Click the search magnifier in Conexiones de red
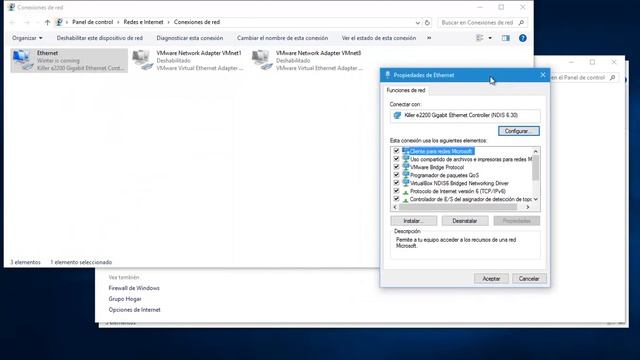 pos(521,22)
